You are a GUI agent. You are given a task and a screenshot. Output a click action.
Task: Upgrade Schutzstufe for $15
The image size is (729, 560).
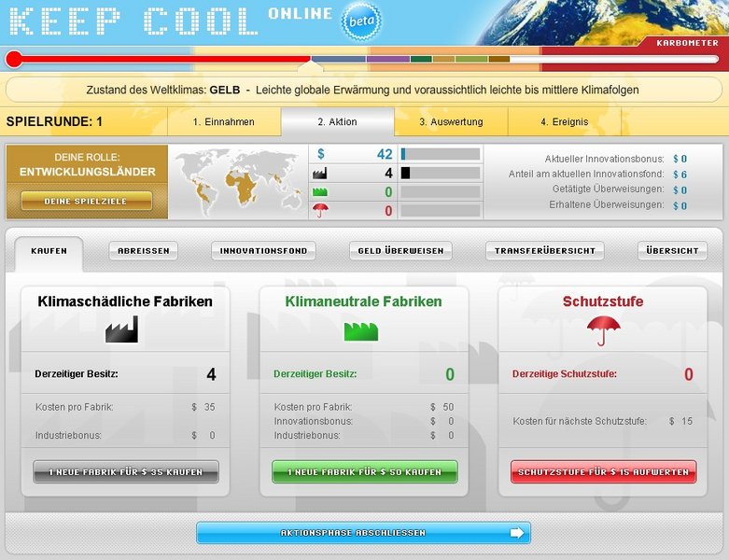point(604,471)
